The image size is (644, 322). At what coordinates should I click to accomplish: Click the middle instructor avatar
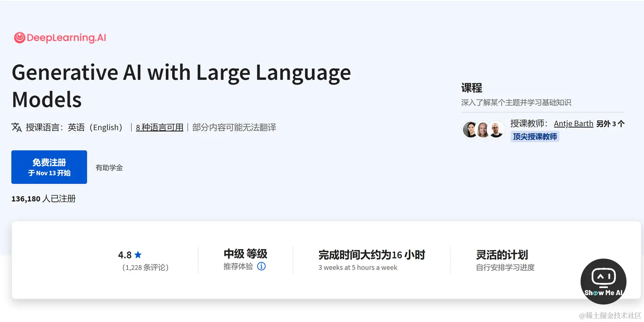point(483,130)
